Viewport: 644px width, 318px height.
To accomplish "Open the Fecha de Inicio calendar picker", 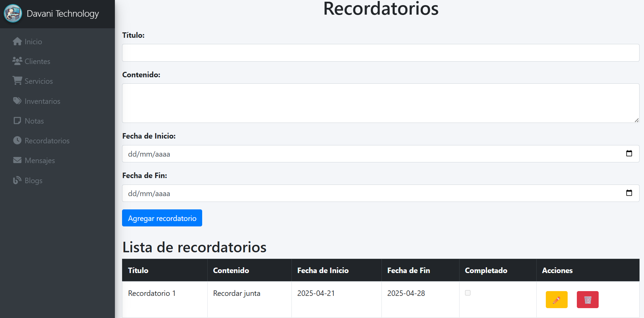I will tap(629, 154).
